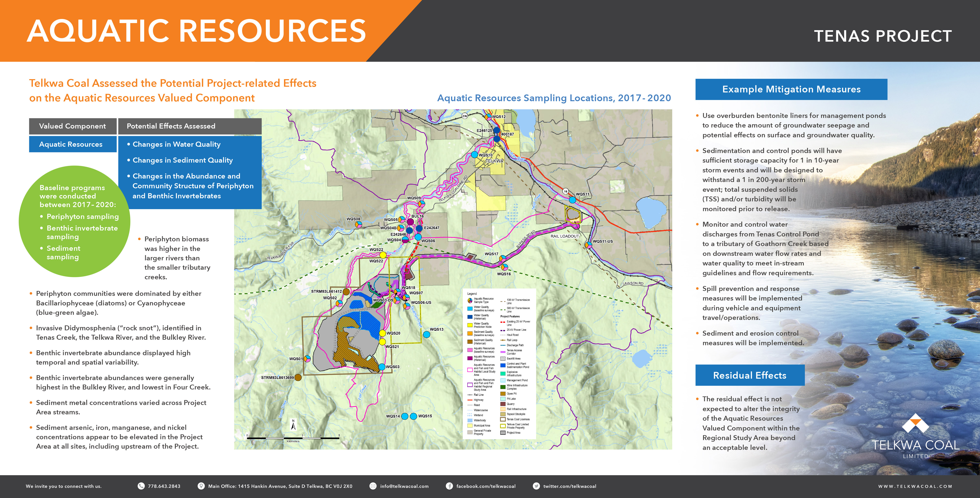Screen dimensions: 980x498
Task: Click the Aquatic Resource Sample Type legend pie
Action: click(470, 300)
